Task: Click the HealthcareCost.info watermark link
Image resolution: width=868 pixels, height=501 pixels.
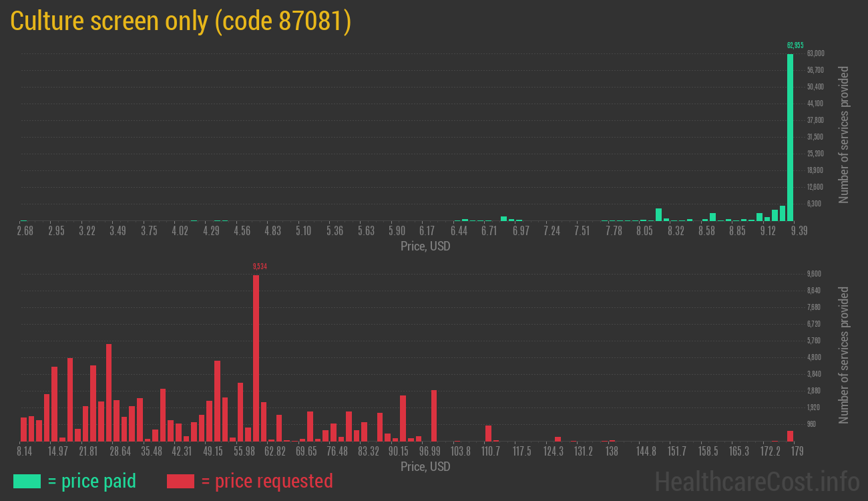Action: 756,481
